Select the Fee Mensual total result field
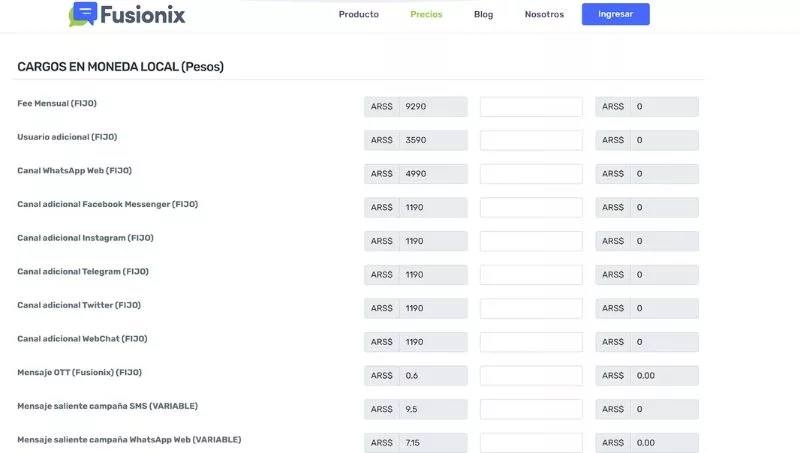The image size is (800, 453). coord(664,107)
